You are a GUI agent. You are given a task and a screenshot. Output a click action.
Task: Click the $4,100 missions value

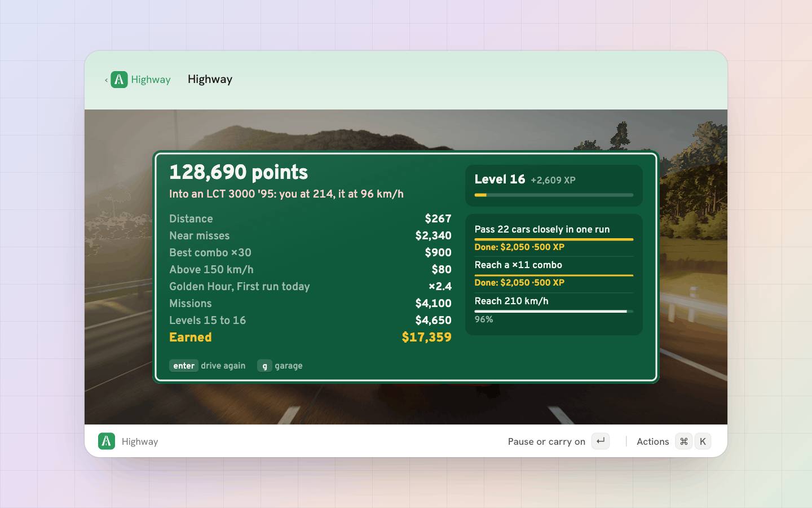click(433, 304)
